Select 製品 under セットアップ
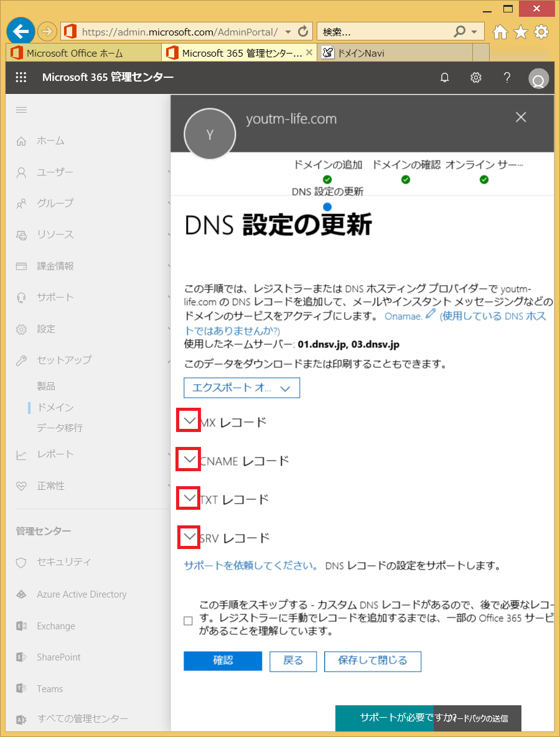The width and height of the screenshot is (560, 737). [x=46, y=387]
